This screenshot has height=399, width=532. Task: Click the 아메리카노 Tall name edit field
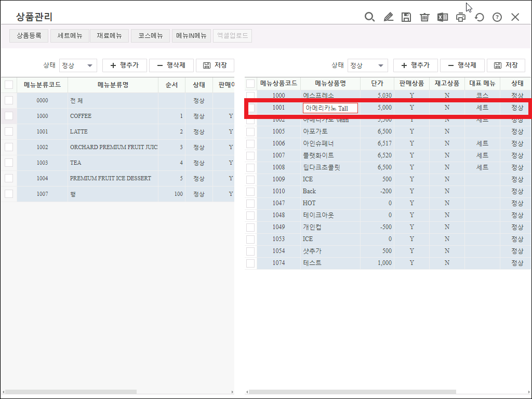tap(330, 108)
